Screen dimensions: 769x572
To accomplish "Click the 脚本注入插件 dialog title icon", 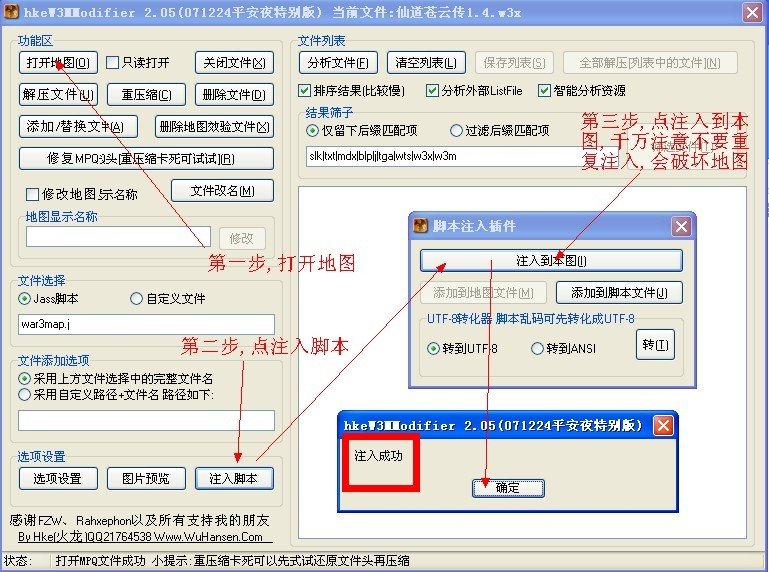I will (421, 226).
